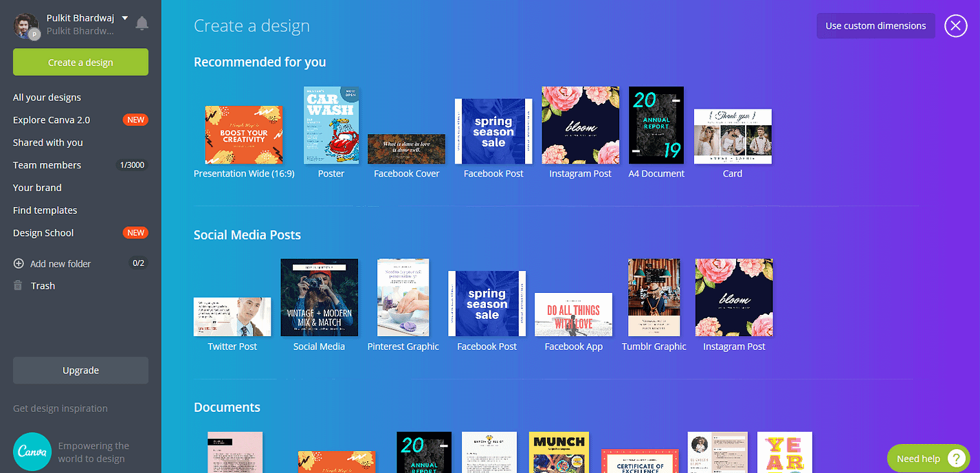The height and width of the screenshot is (473, 980).
Task: Open Design School
Action: click(43, 233)
